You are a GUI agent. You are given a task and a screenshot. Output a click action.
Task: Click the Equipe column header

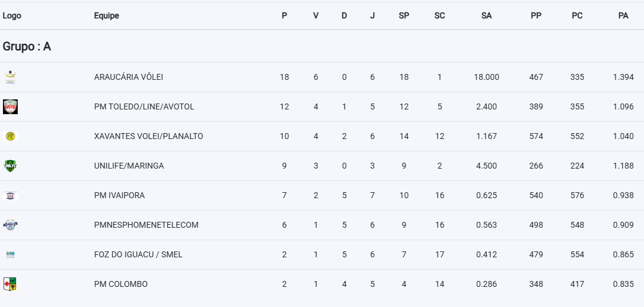[106, 15]
